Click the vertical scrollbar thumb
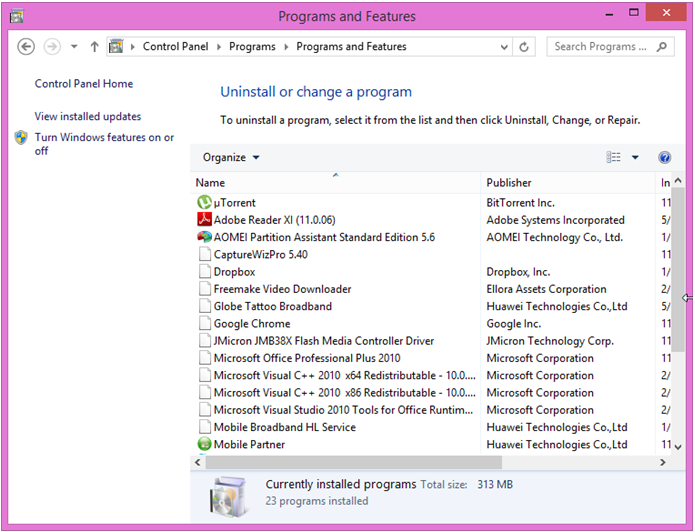The height and width of the screenshot is (532, 695). point(678,269)
